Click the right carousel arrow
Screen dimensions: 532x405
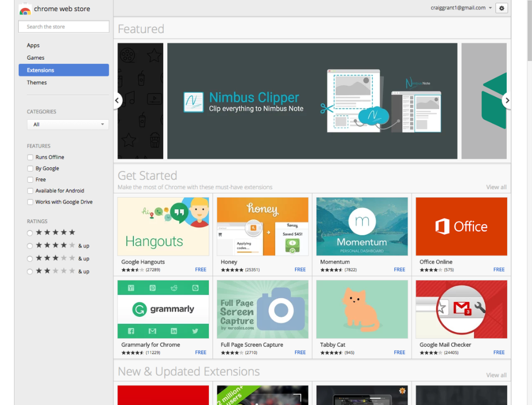[507, 100]
